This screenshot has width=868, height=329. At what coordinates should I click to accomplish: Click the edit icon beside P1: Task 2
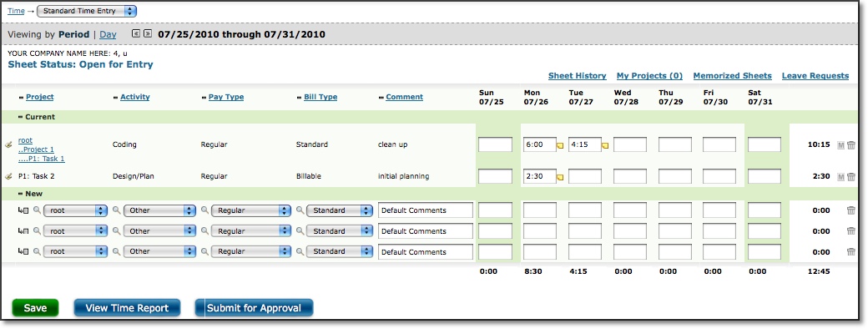[x=8, y=177]
